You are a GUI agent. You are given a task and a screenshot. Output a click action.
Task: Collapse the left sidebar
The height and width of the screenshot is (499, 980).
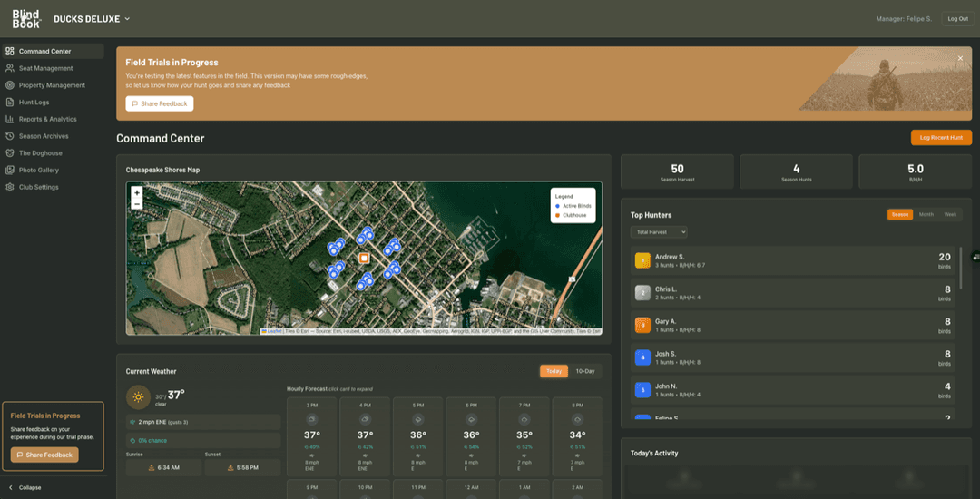25,487
